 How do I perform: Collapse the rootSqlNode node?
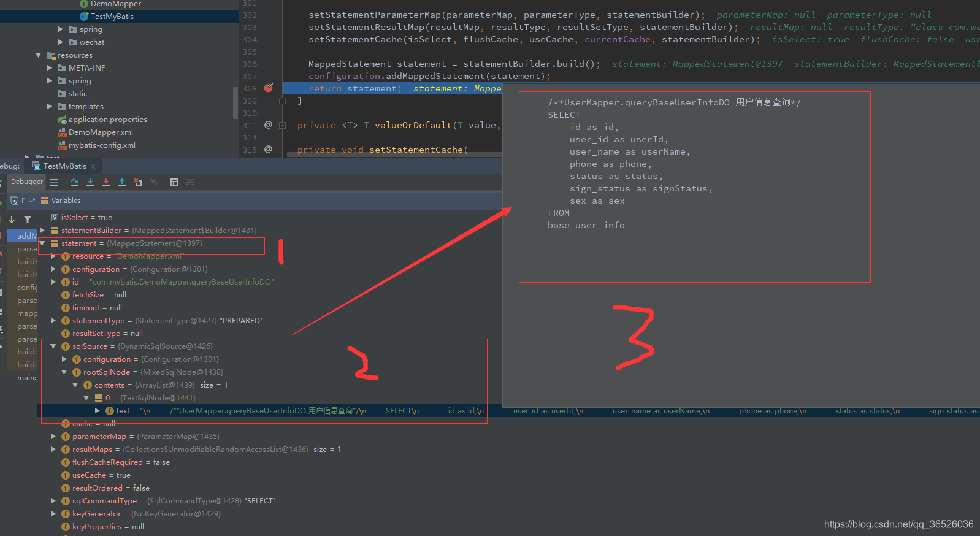click(64, 372)
